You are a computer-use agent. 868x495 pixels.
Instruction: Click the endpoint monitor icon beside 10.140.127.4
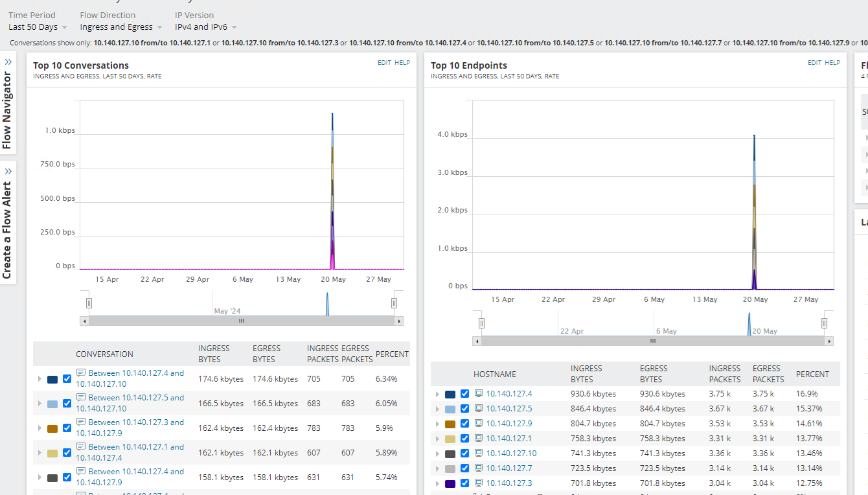pyautogui.click(x=479, y=393)
